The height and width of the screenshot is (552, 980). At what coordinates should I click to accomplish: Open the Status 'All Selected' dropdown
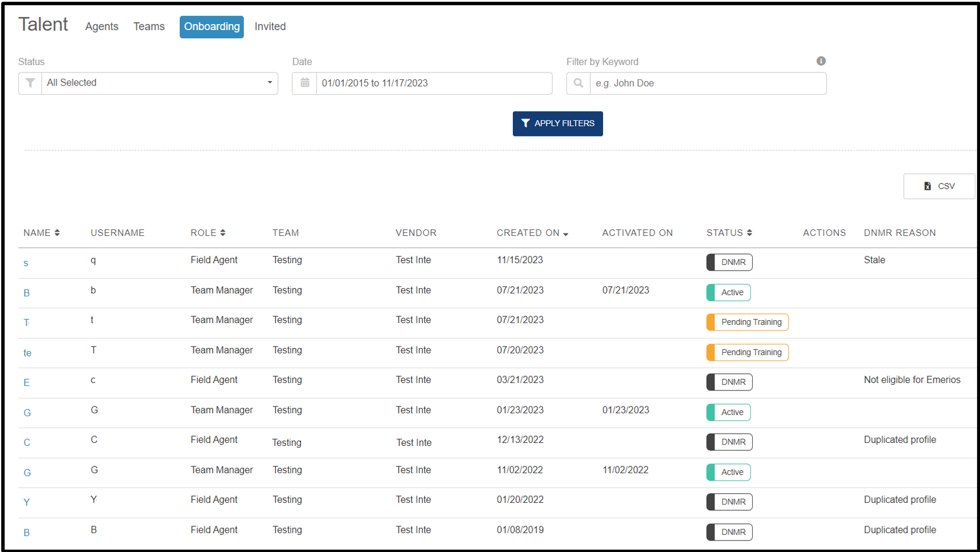[x=159, y=83]
